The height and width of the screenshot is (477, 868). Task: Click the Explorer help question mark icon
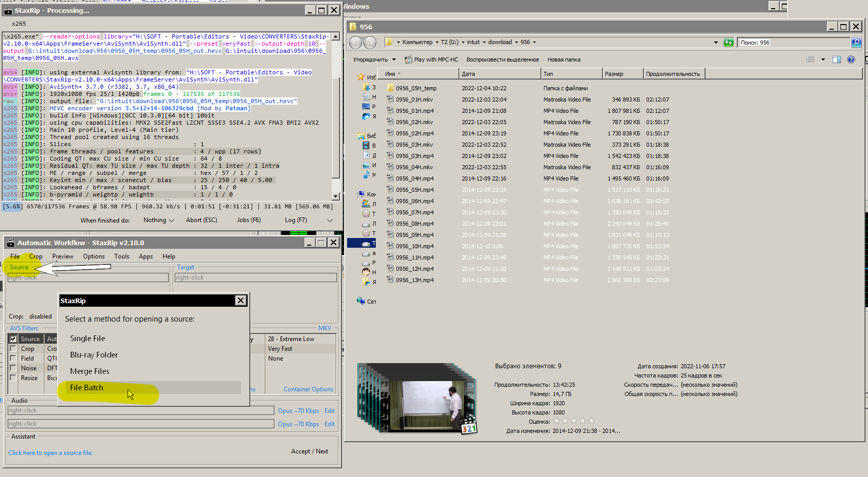tap(851, 59)
